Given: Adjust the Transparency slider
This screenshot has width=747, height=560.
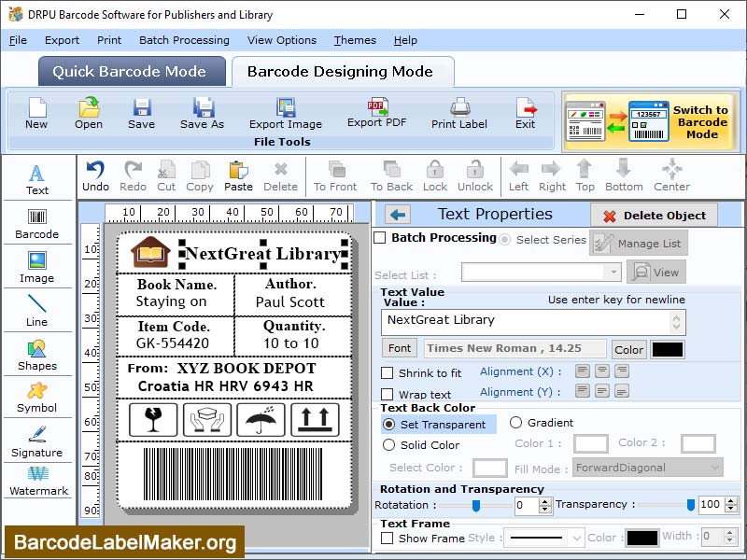Looking at the screenshot, I should (691, 505).
